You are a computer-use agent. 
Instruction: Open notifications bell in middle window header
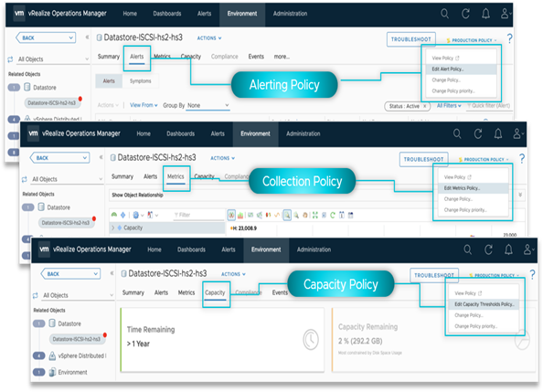pos(498,133)
